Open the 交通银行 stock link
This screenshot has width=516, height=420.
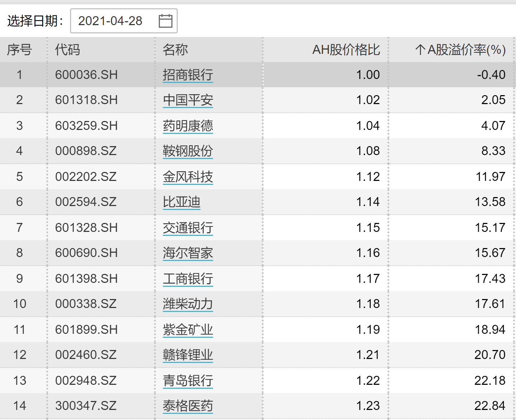pos(187,228)
